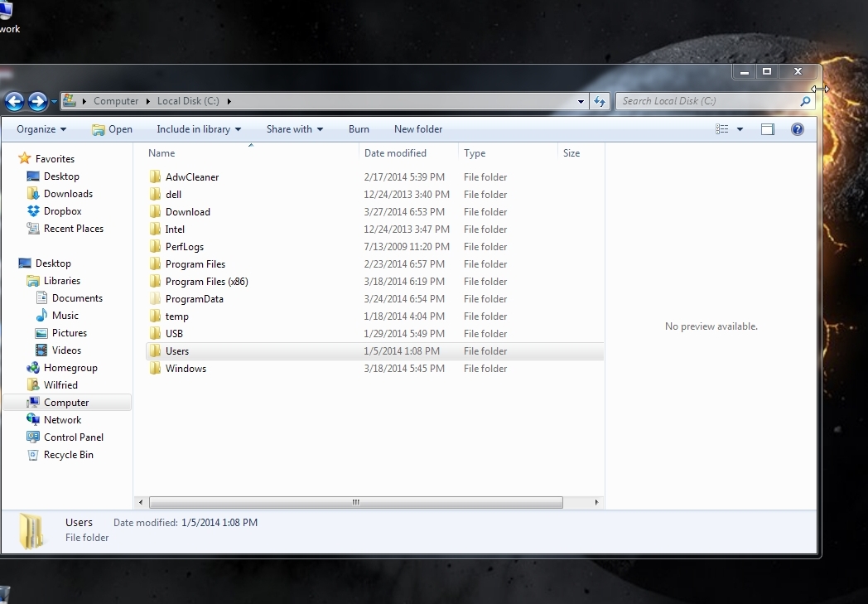The width and height of the screenshot is (868, 604).
Task: Click the Computer breadcrumb in address bar
Action: pyautogui.click(x=116, y=101)
